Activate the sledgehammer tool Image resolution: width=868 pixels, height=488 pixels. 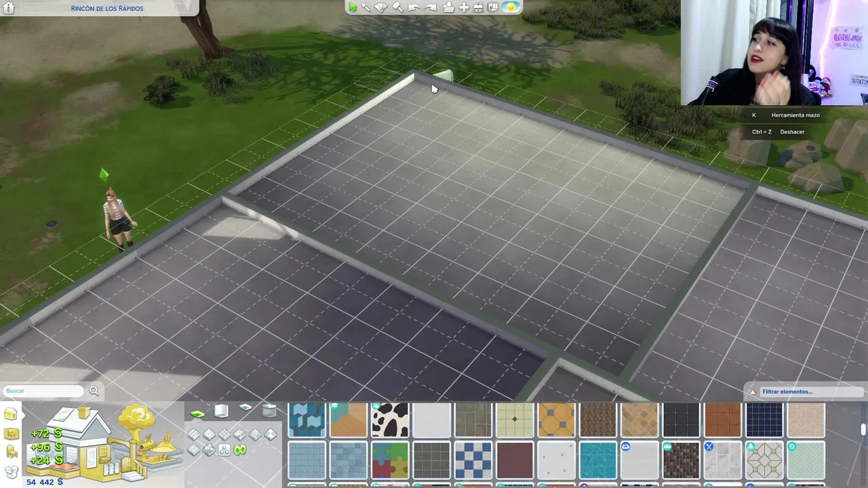(397, 7)
